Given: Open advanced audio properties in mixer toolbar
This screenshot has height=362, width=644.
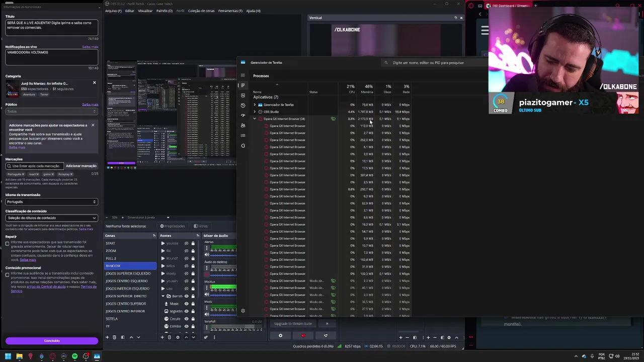Looking at the screenshot, I should [x=206, y=337].
